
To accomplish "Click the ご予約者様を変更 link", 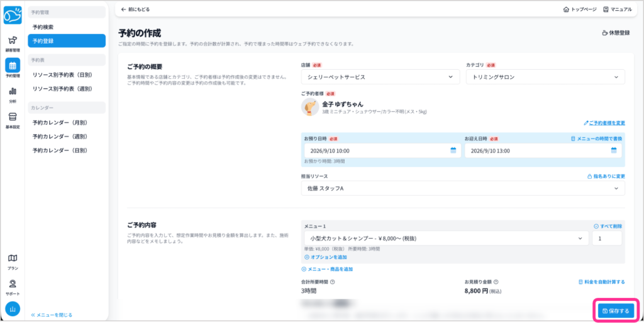I will (x=604, y=123).
